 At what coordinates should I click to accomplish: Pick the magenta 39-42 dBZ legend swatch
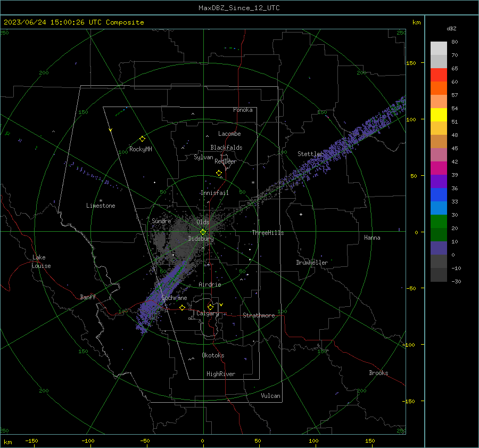click(439, 168)
